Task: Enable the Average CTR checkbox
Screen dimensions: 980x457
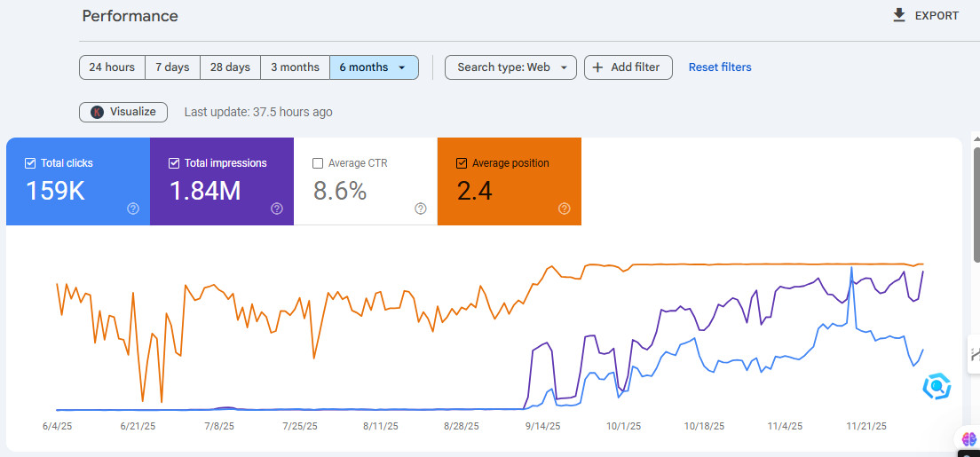Action: tap(318, 163)
